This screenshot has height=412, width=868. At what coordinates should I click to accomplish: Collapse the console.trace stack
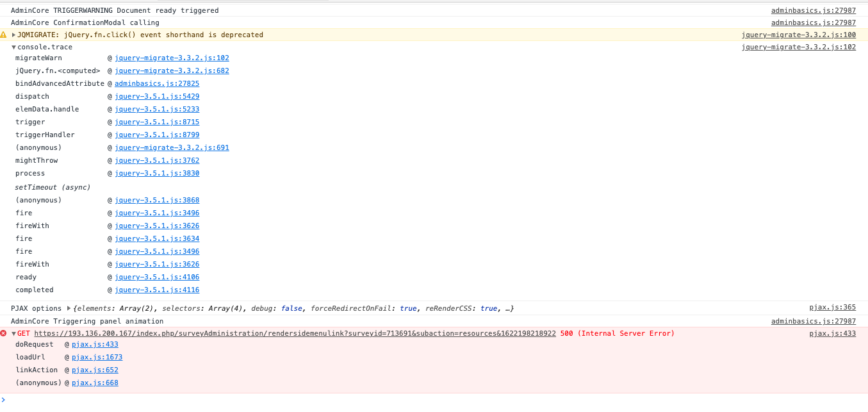pyautogui.click(x=13, y=47)
